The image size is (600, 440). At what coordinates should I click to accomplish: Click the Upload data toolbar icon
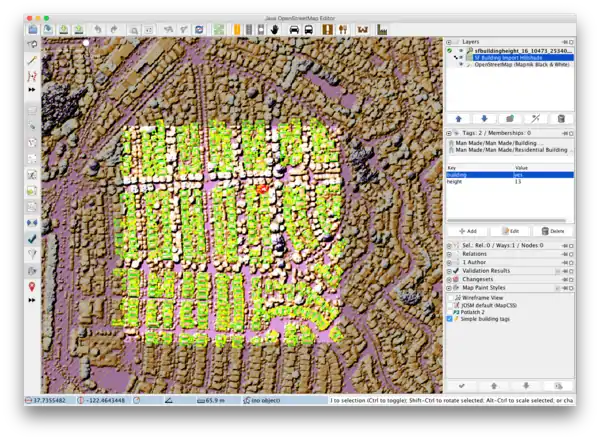(x=77, y=30)
